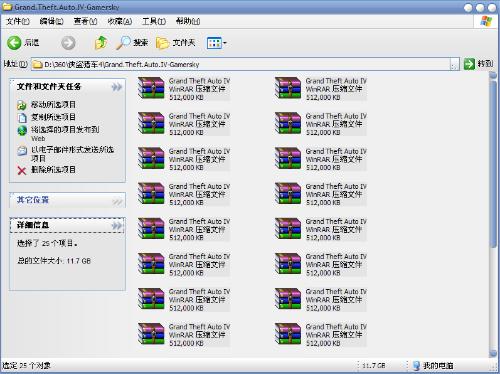Click the vertical scrollbar down arrow
The image size is (500, 374).
click(x=493, y=353)
